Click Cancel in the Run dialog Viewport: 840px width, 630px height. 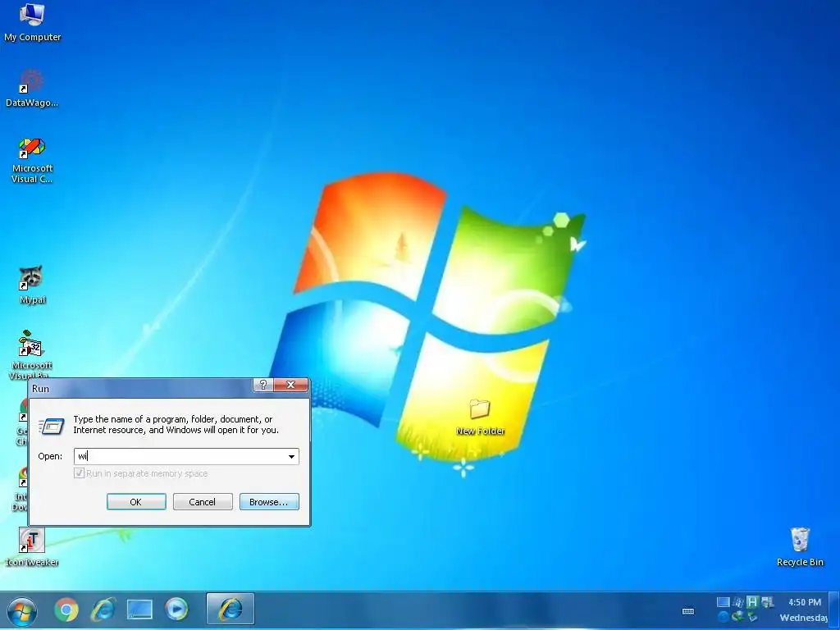point(203,502)
